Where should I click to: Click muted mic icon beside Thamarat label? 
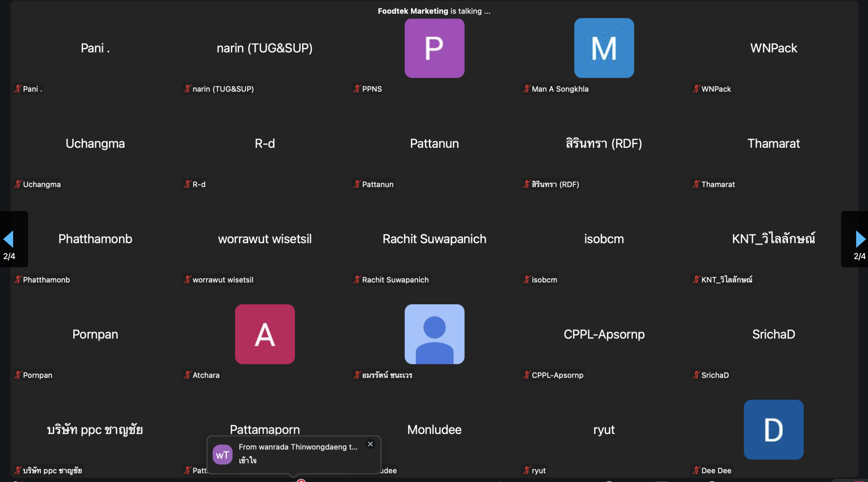point(696,184)
